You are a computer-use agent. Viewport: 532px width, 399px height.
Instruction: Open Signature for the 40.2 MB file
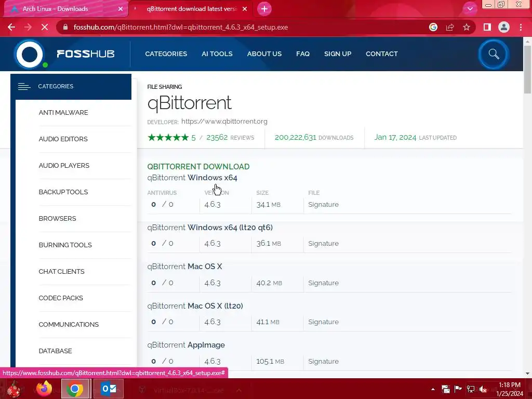[x=323, y=283]
